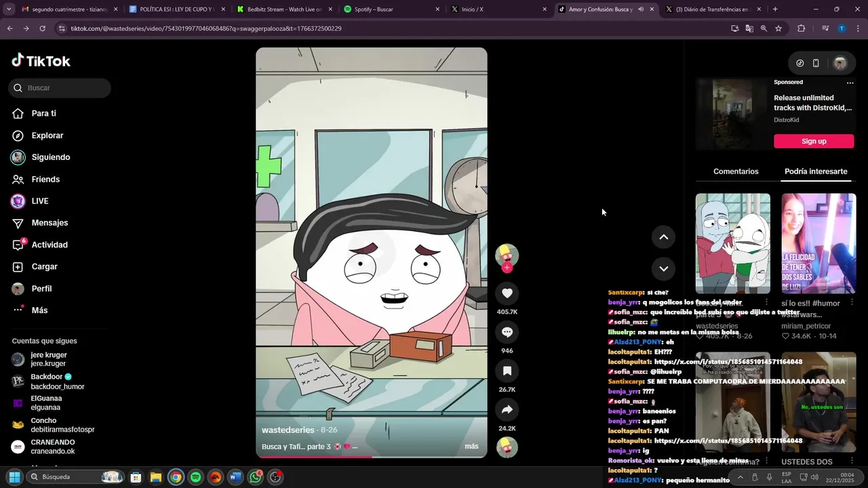Open the Explorar page
The image size is (868, 488).
pyautogui.click(x=47, y=136)
